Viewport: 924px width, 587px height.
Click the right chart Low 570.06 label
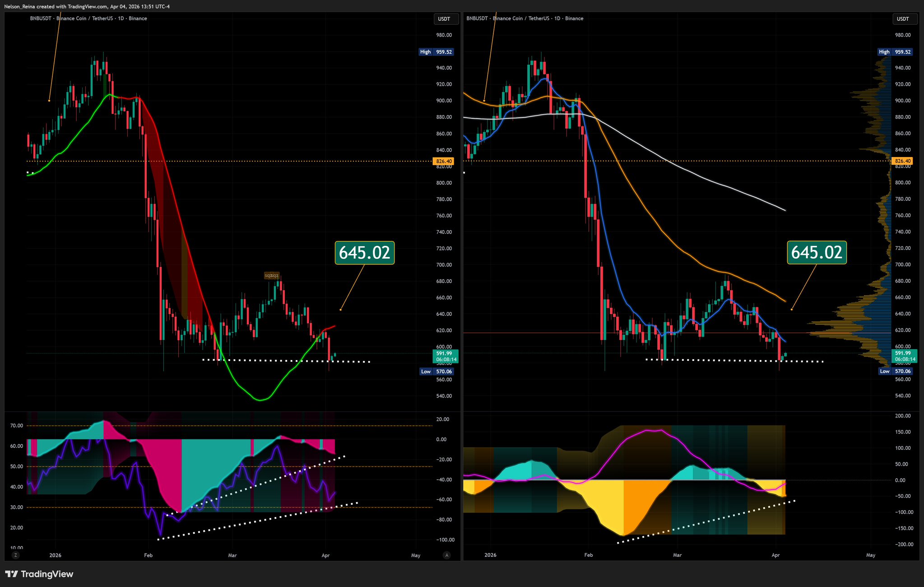click(x=895, y=371)
